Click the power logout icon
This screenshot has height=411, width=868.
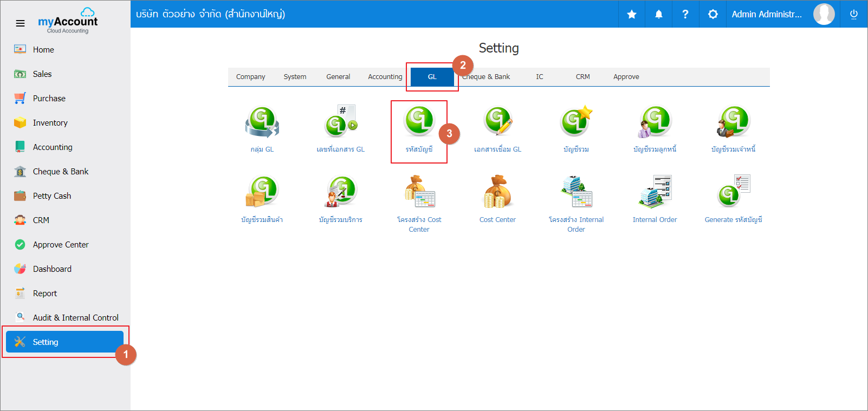coord(854,14)
